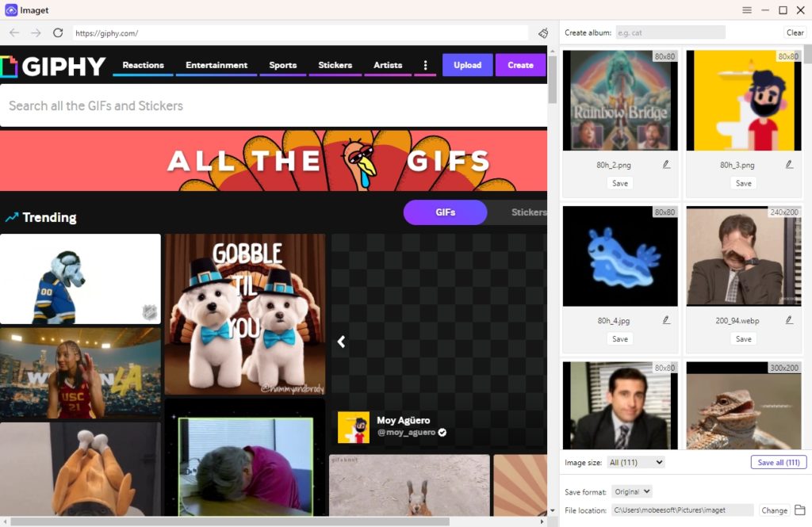
Task: Select the blue sea slug thumbnail
Action: 620,256
